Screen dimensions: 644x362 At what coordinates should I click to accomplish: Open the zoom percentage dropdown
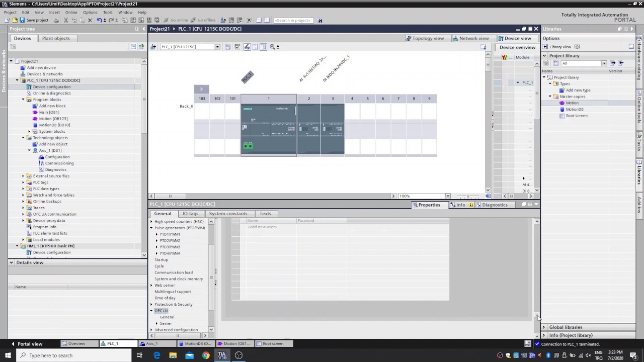click(x=447, y=196)
